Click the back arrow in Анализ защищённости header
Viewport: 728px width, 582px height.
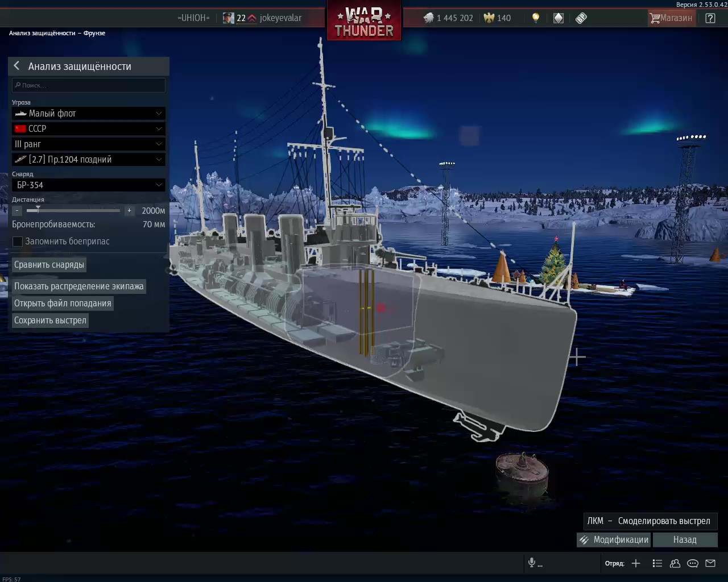pyautogui.click(x=17, y=66)
